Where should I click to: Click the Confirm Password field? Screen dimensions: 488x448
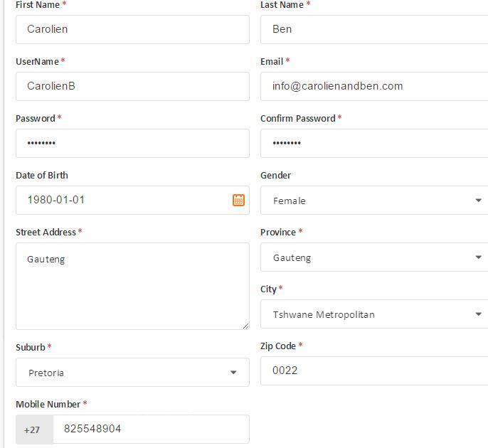tap(374, 143)
